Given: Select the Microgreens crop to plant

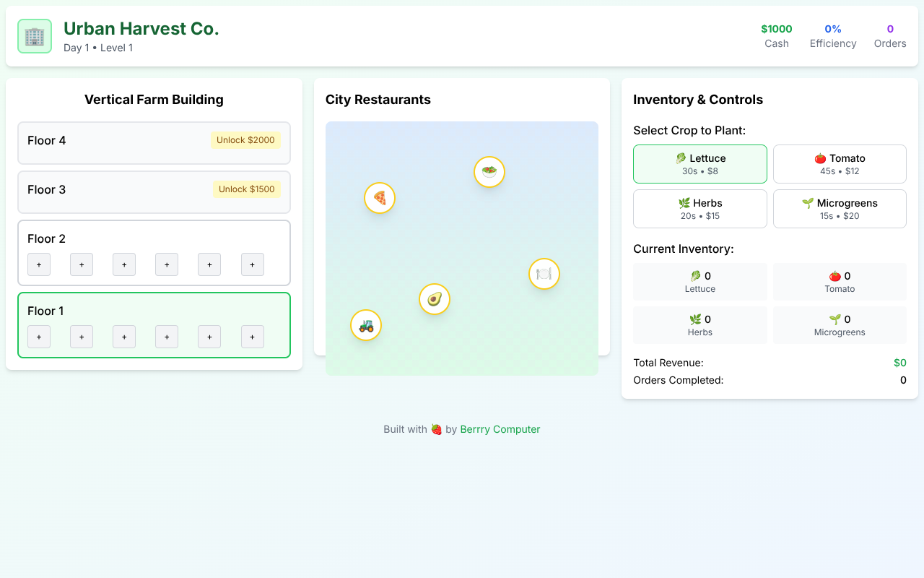Looking at the screenshot, I should (x=840, y=209).
